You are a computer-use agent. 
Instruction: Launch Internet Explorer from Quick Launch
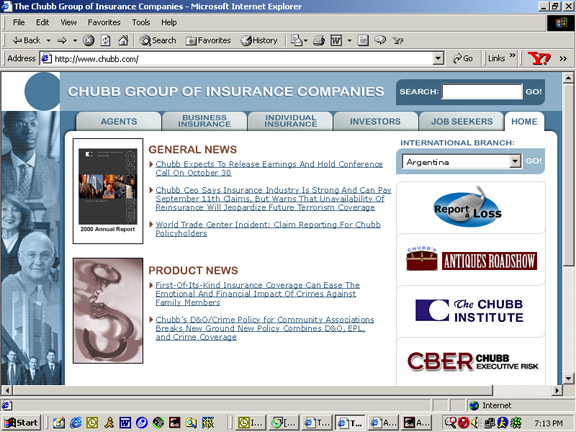[x=76, y=423]
